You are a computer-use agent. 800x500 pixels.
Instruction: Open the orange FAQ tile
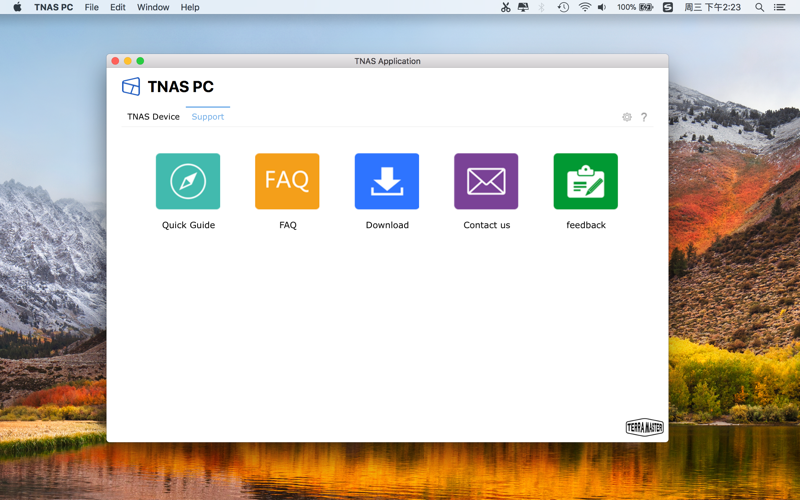[287, 181]
